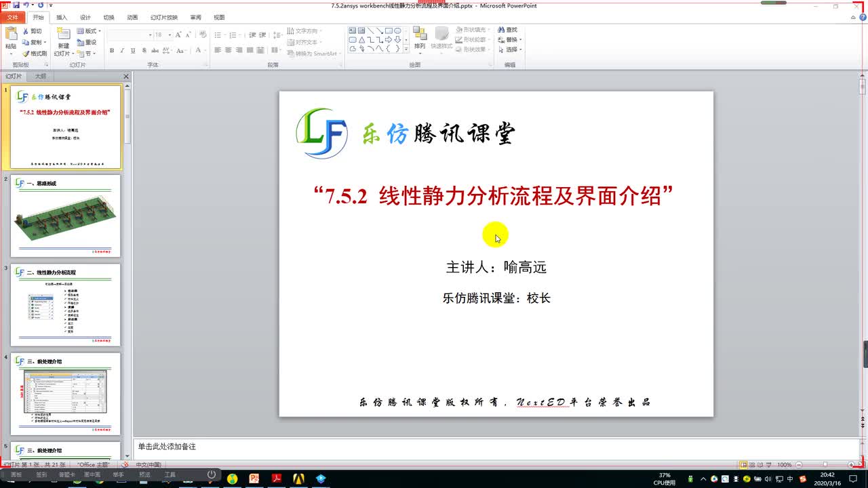Viewport: 868px width, 488px height.
Task: Click the Redo icon in the quick access toolbar
Action: coord(41,5)
